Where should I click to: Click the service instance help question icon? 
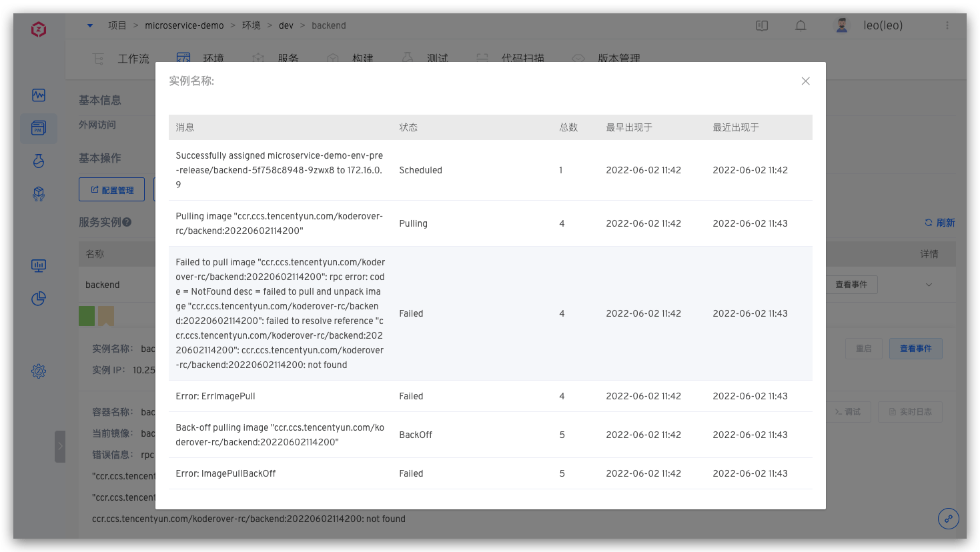(127, 222)
